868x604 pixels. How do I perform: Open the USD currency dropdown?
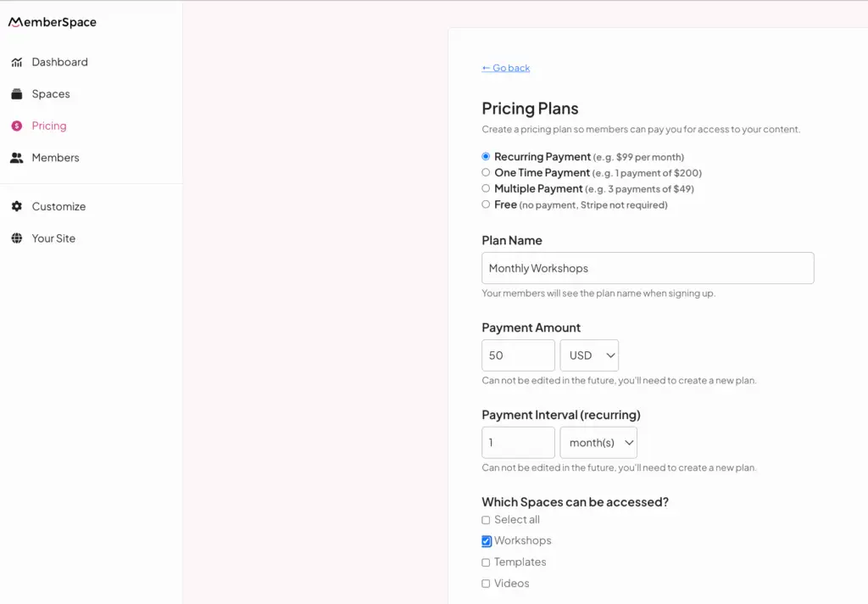tap(589, 355)
